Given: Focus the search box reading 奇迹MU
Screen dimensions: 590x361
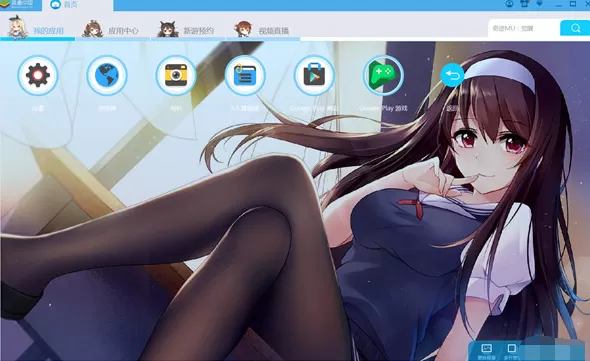Looking at the screenshot, I should coord(524,28).
